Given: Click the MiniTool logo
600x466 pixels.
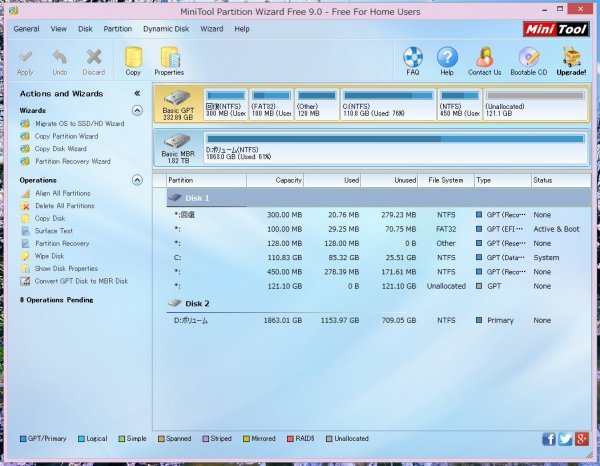Looking at the screenshot, I should click(556, 29).
